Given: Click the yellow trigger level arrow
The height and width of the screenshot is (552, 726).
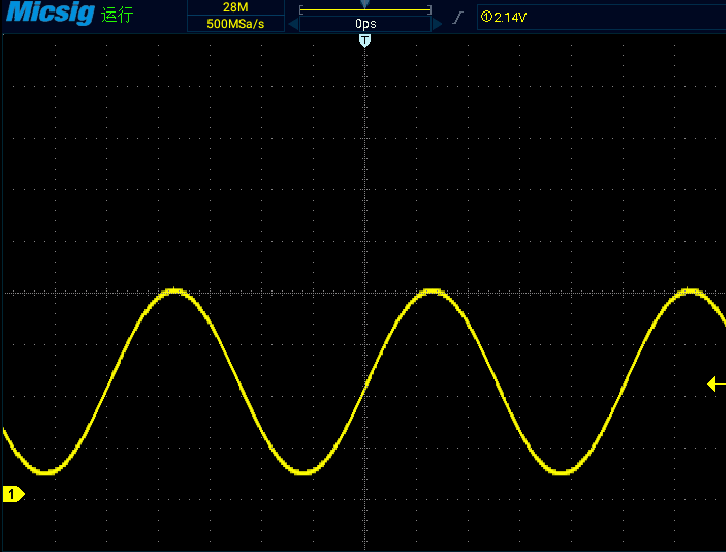Looking at the screenshot, I should click(x=716, y=384).
